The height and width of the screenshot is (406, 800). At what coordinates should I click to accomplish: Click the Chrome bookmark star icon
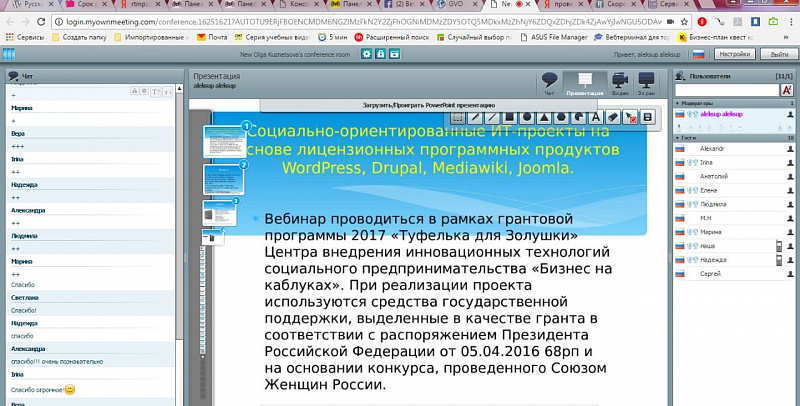[x=684, y=22]
